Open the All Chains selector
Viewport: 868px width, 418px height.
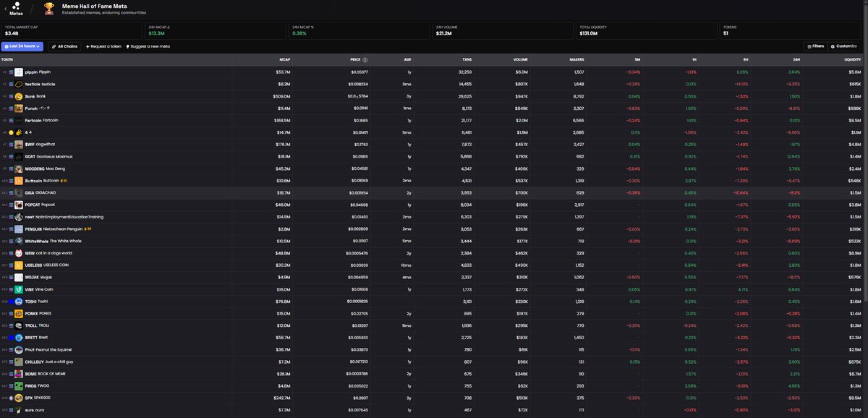[x=64, y=46]
